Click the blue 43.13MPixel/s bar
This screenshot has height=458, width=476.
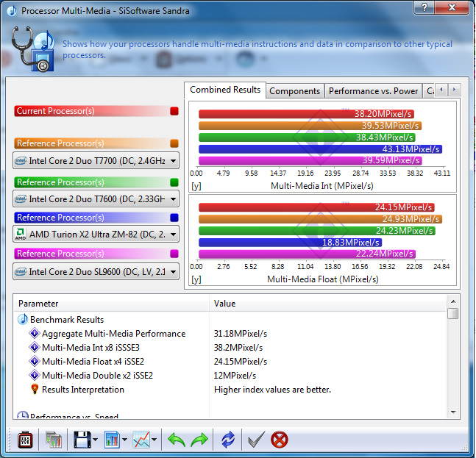320,149
